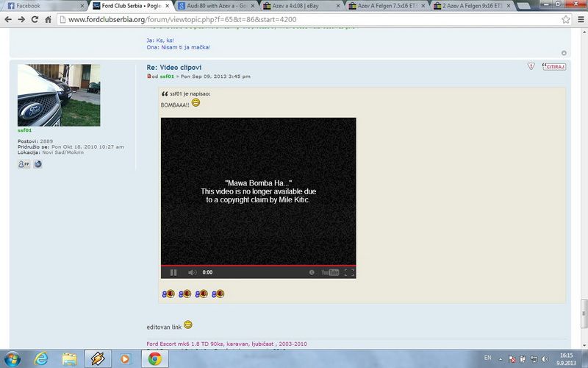
Task: Mute the video using speaker icon
Action: pos(192,272)
